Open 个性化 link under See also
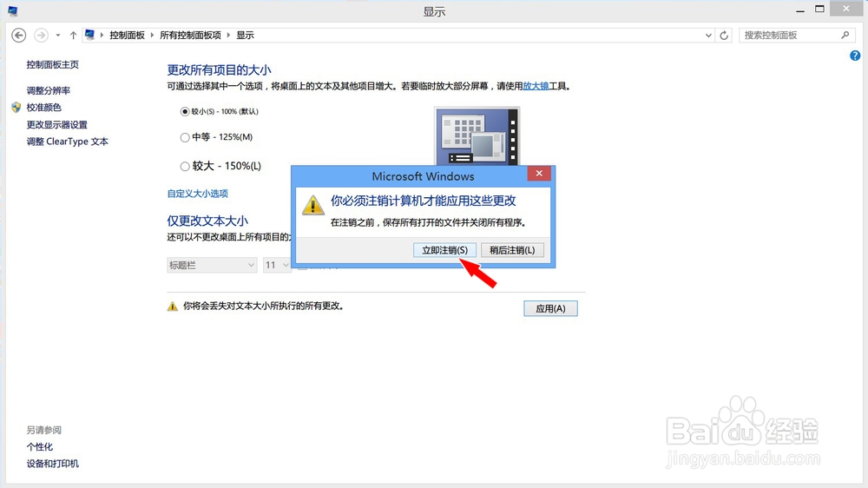868x488 pixels. point(40,447)
